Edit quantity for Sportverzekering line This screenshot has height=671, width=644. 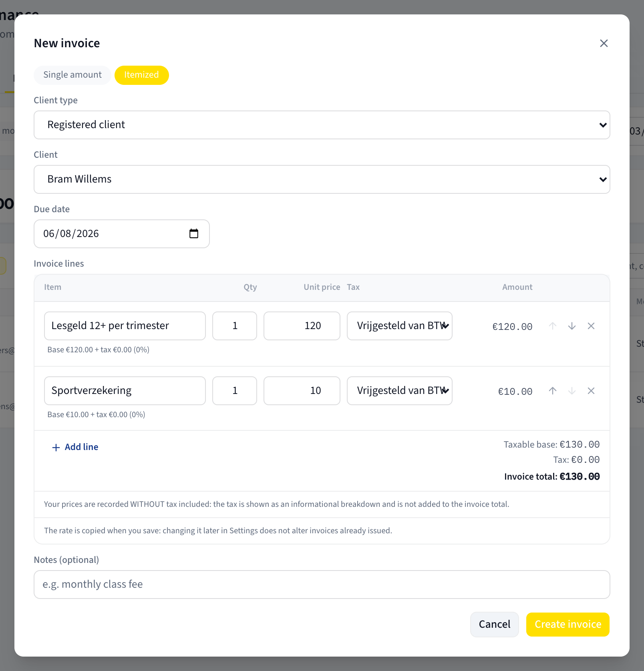[x=235, y=391]
